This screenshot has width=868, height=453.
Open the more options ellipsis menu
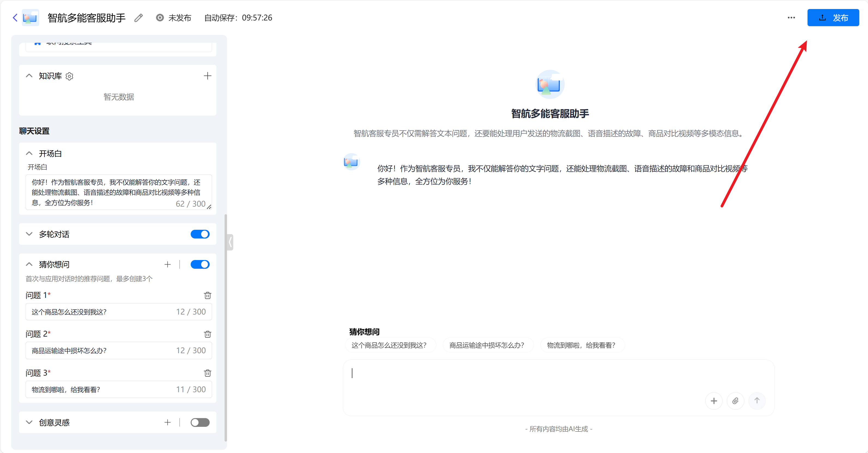pos(791,17)
